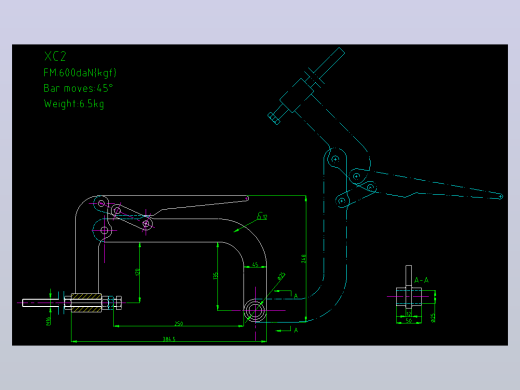Click the 45 width dimension text
This screenshot has height=390, width=520.
255,265
